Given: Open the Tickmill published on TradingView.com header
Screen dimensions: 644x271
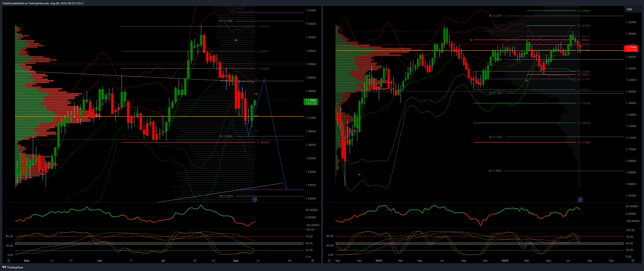Looking at the screenshot, I should 43,3.
